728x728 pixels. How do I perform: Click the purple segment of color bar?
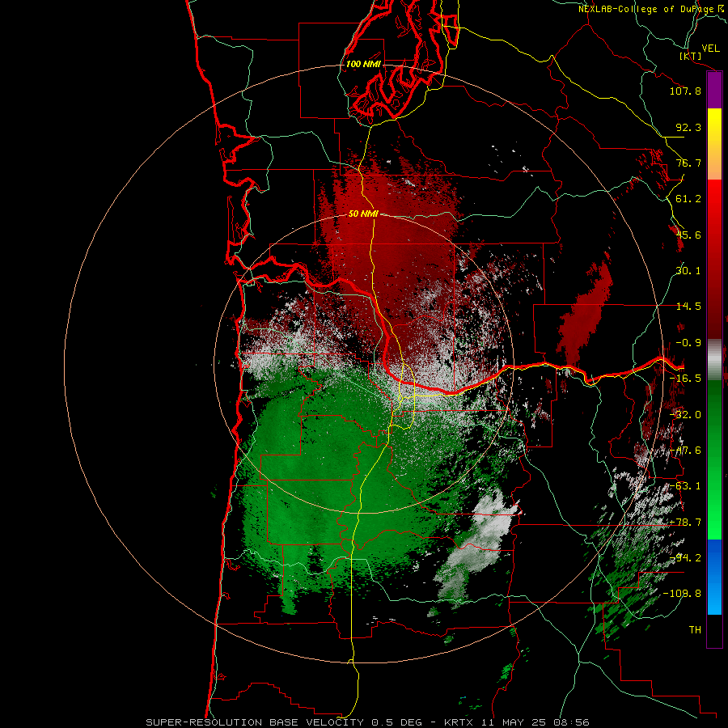coord(714,91)
